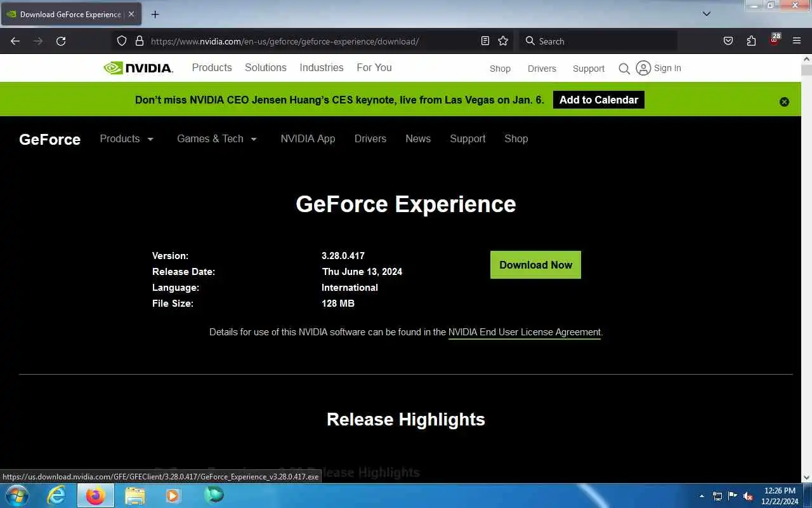
Task: Open Windows Media Player taskbar icon
Action: point(173,495)
